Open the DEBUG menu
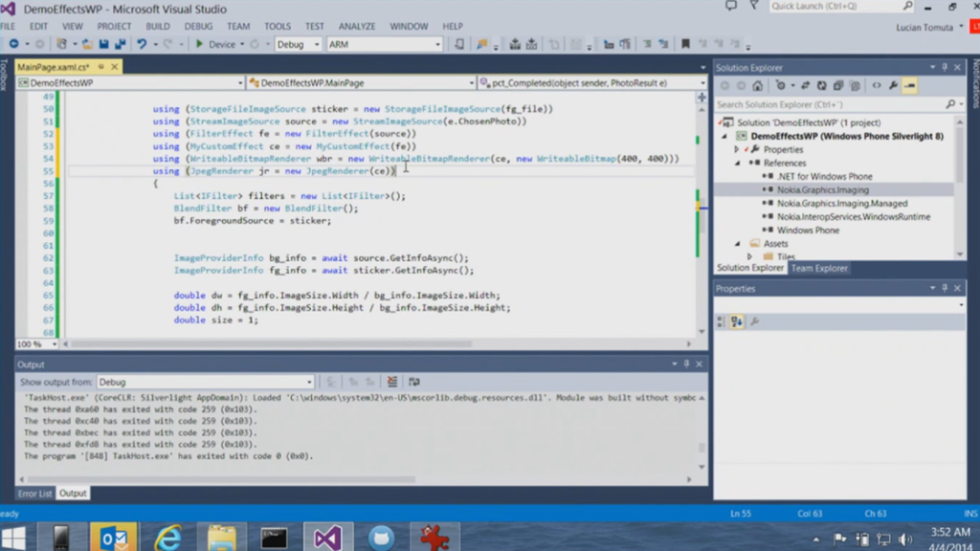980x551 pixels. pyautogui.click(x=198, y=26)
